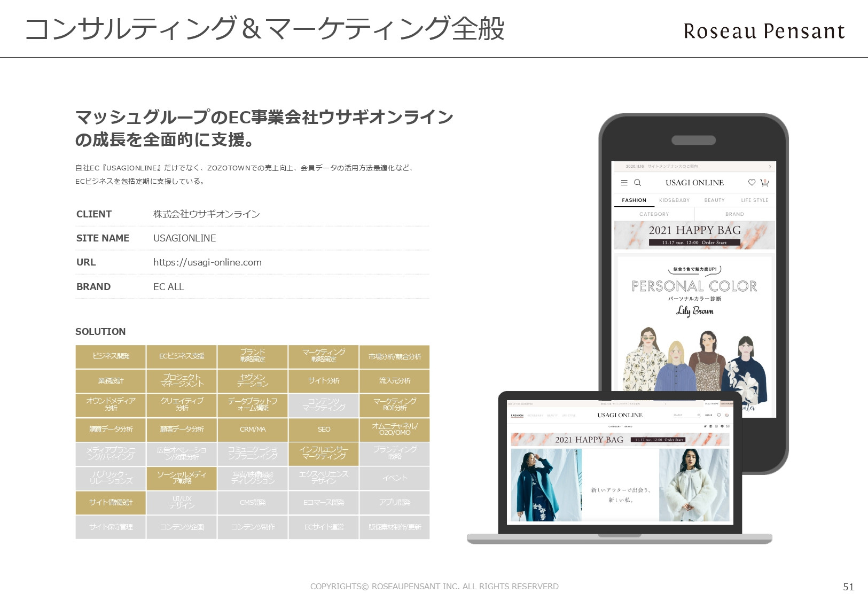Click the LINE icon in the laptop header
The width and height of the screenshot is (868, 601).
coord(722,427)
